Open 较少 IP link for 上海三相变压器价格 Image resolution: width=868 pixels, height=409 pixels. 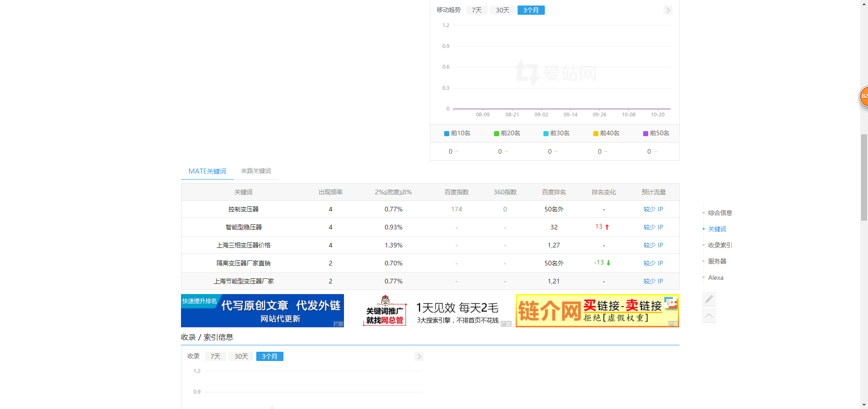[x=653, y=245]
